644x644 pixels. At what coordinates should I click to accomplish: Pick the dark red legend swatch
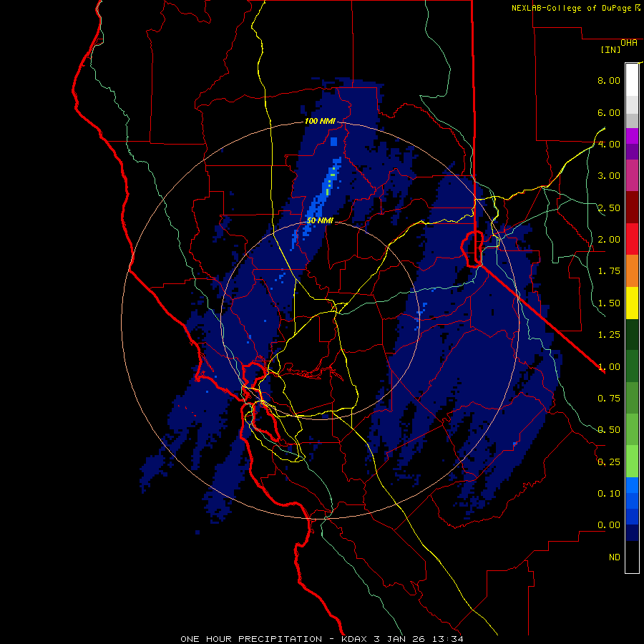pyautogui.click(x=632, y=208)
